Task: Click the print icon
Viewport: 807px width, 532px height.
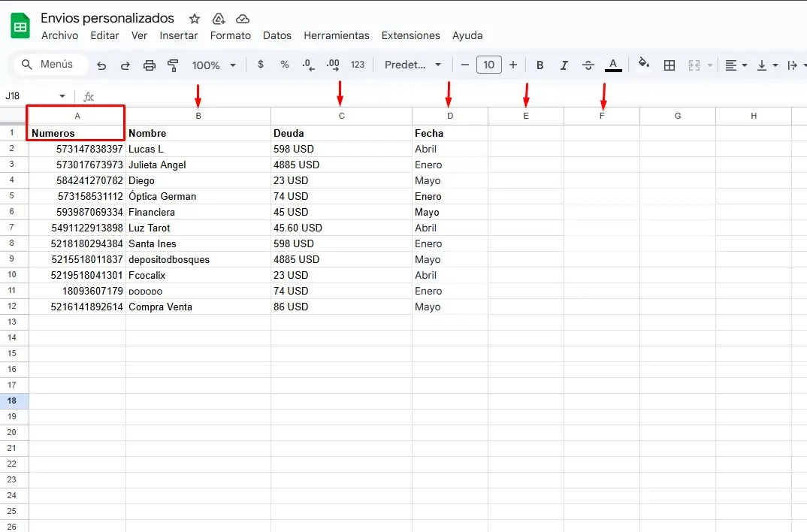Action: pyautogui.click(x=150, y=65)
